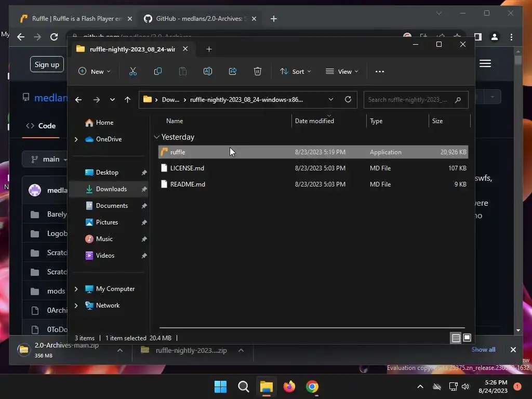The height and width of the screenshot is (399, 532).
Task: Expand Network tree node
Action: 76,305
